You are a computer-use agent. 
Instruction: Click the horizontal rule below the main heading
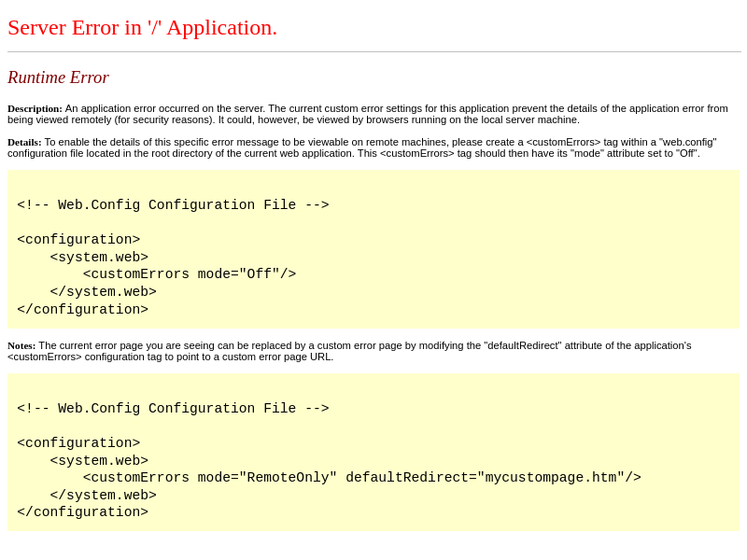pyautogui.click(x=373, y=52)
